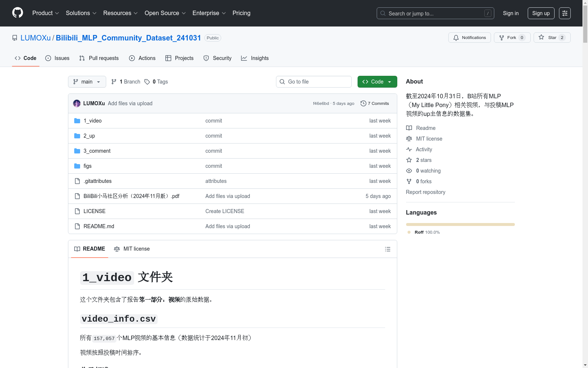Image resolution: width=588 pixels, height=368 pixels.
Task: Focus the Search or jump to field
Action: [435, 13]
